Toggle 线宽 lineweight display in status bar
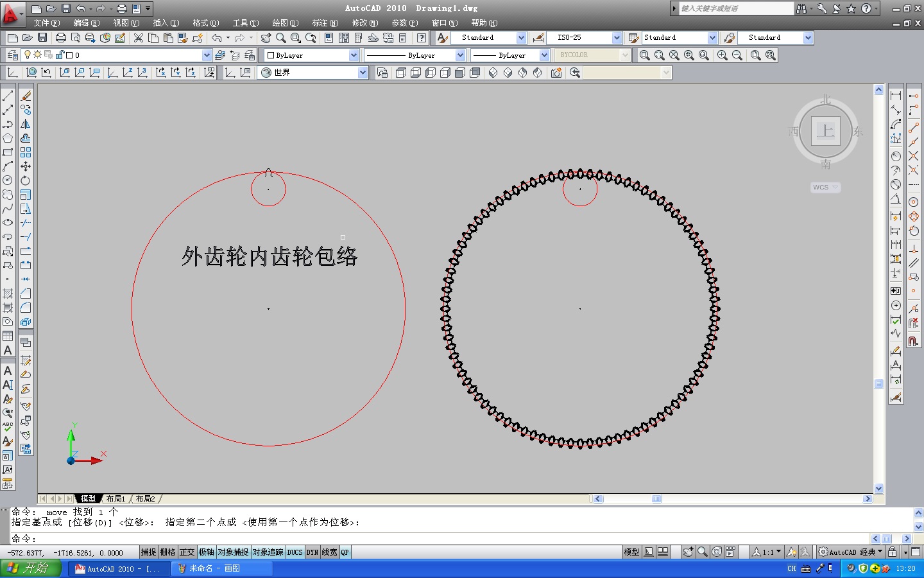The image size is (924, 578). 329,552
